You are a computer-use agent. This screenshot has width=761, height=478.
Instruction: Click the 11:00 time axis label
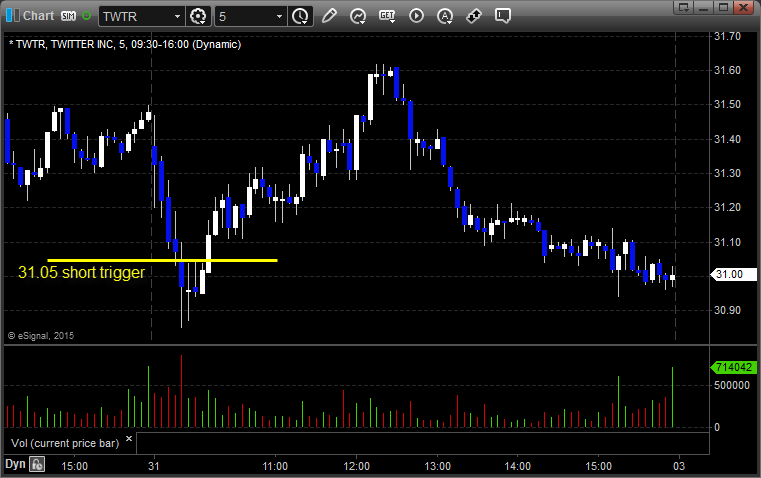tap(275, 466)
